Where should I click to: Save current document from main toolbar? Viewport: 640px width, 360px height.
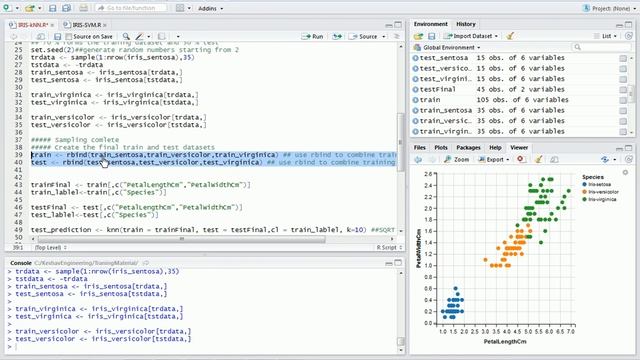(x=53, y=8)
